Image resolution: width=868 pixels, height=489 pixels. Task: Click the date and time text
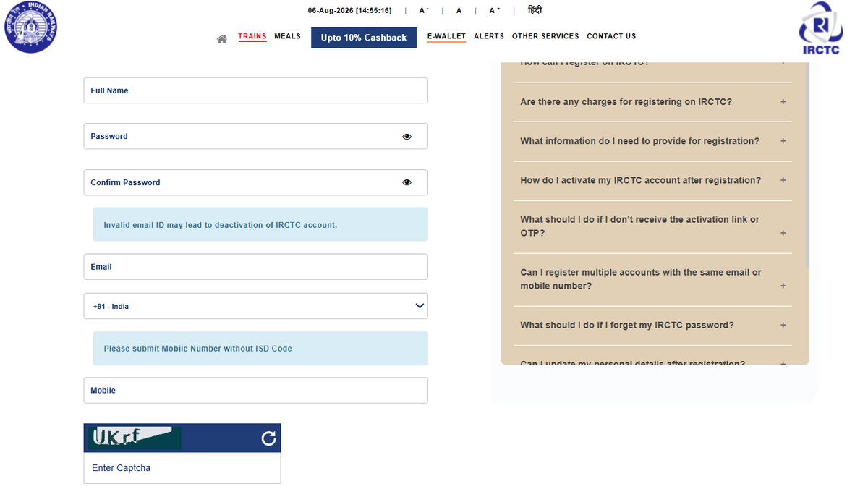point(349,11)
